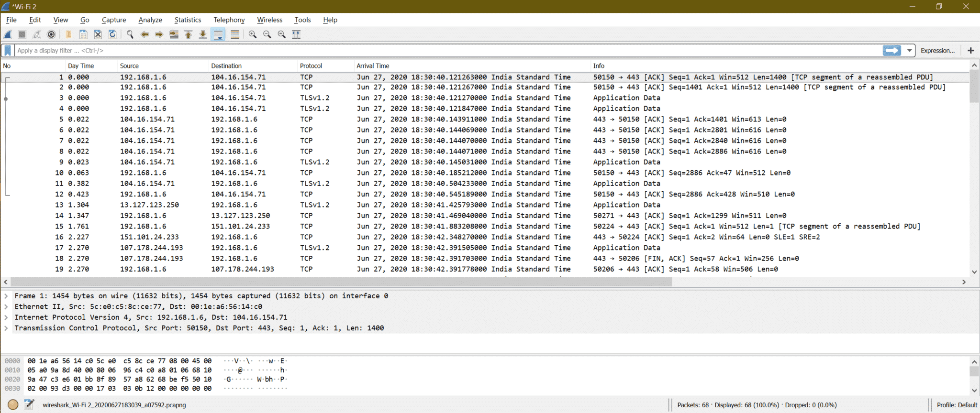The width and height of the screenshot is (980, 413).
Task: Sort by the Destination column header
Action: coord(253,66)
